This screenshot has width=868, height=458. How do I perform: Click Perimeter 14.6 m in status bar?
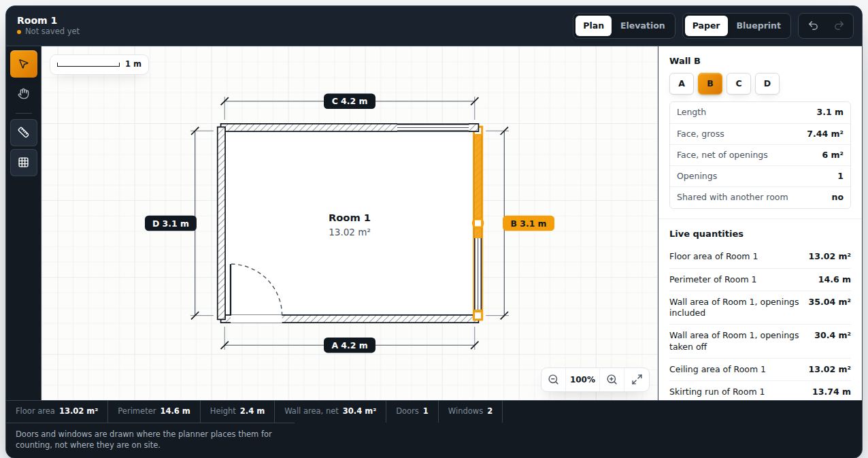pyautogui.click(x=154, y=411)
